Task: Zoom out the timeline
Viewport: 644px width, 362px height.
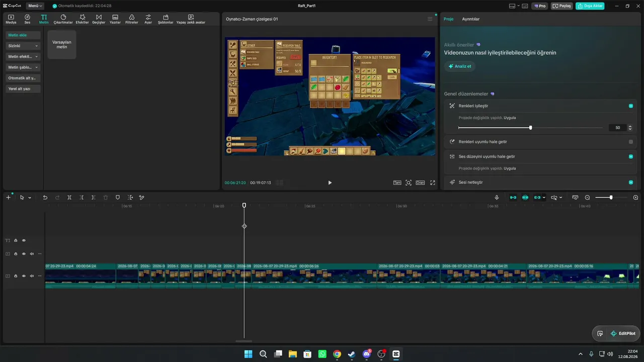Action: coord(587,198)
